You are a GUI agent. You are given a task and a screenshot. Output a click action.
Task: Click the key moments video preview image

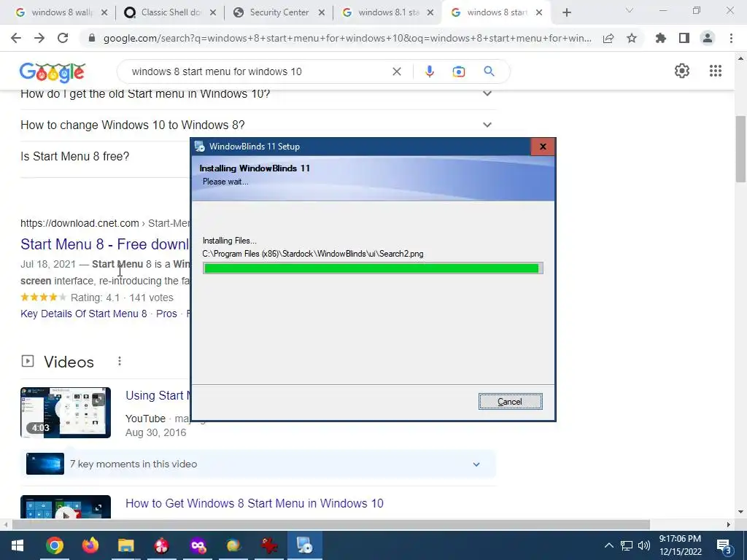pyautogui.click(x=45, y=464)
